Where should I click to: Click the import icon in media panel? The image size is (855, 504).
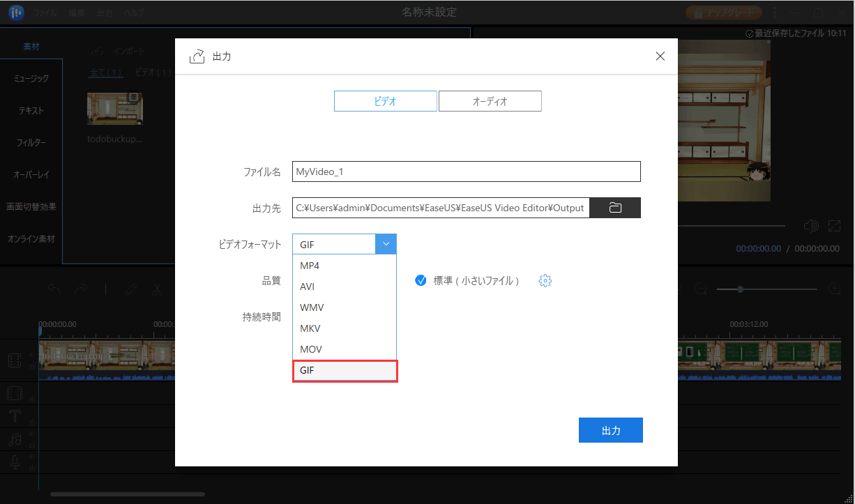point(98,52)
